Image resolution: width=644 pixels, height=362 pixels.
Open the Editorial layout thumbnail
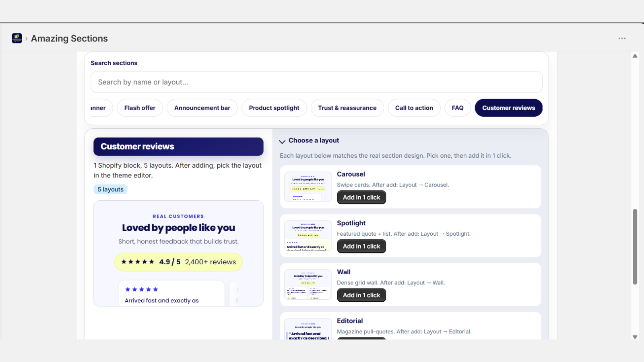[x=308, y=329]
